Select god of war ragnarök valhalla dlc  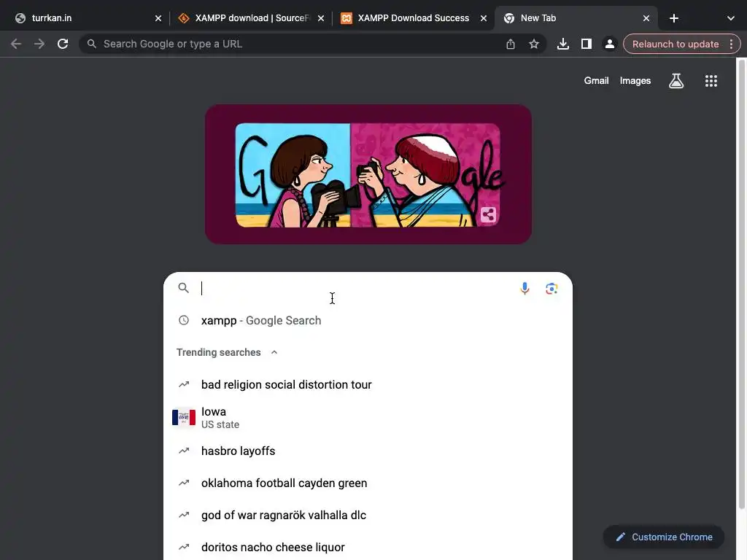pos(368,515)
